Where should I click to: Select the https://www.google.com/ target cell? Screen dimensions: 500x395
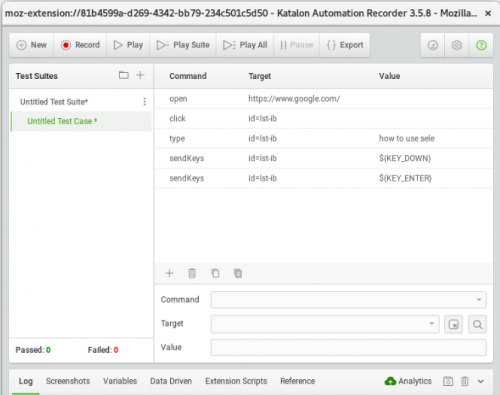coord(294,99)
